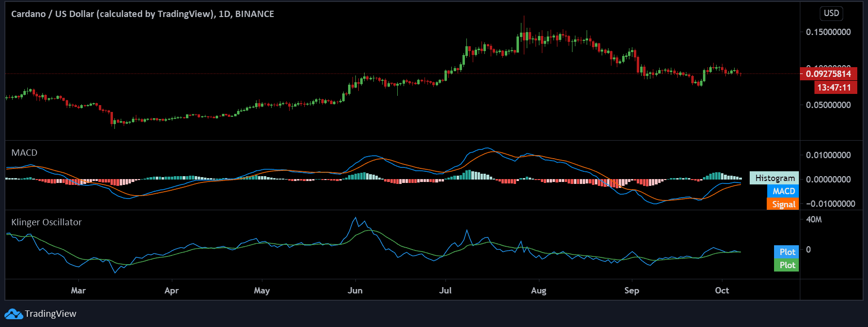
Task: Click the Apr label on time axis
Action: pyautogui.click(x=172, y=291)
